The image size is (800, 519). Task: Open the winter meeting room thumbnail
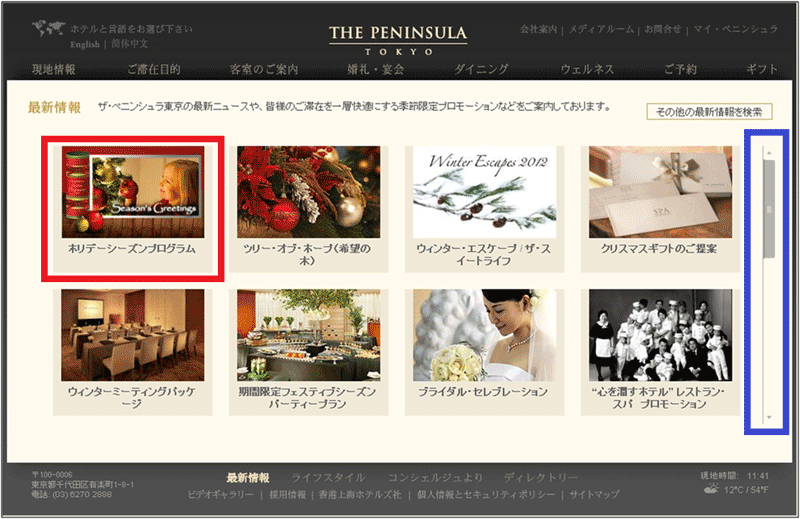point(133,335)
